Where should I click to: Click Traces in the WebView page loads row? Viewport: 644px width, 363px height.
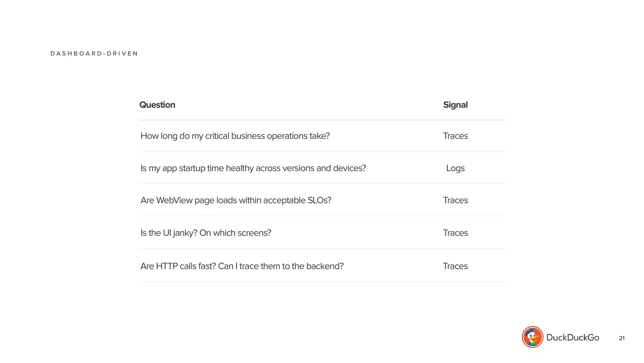tap(455, 200)
